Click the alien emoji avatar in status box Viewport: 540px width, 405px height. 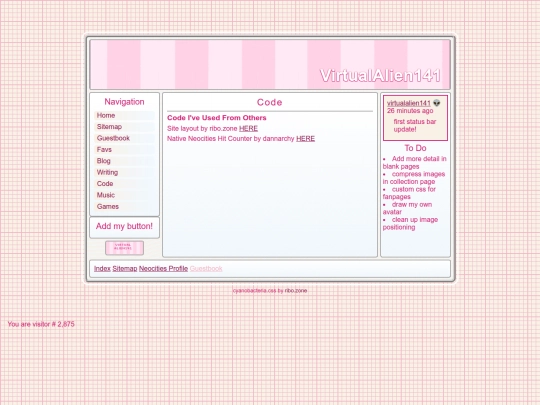[437, 103]
